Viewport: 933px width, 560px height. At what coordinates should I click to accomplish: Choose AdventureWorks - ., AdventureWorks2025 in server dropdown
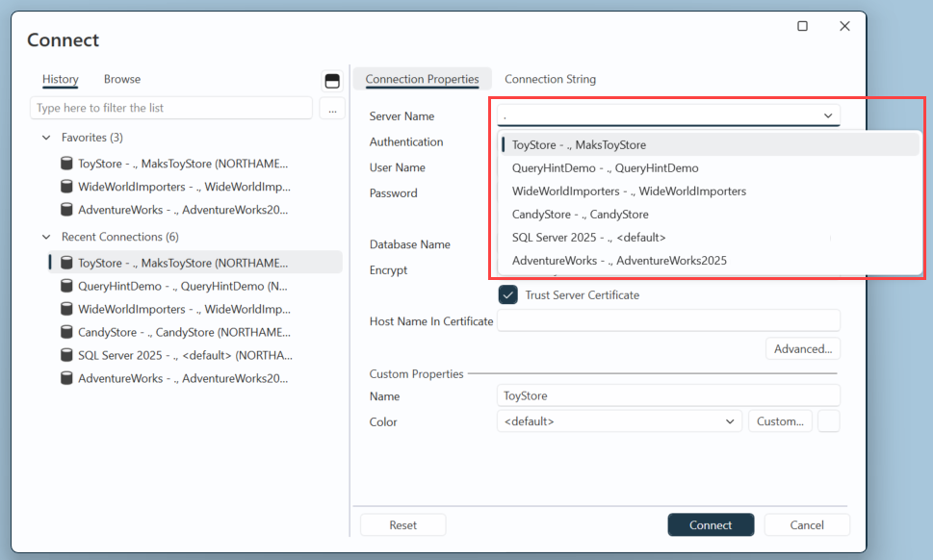pos(710,261)
